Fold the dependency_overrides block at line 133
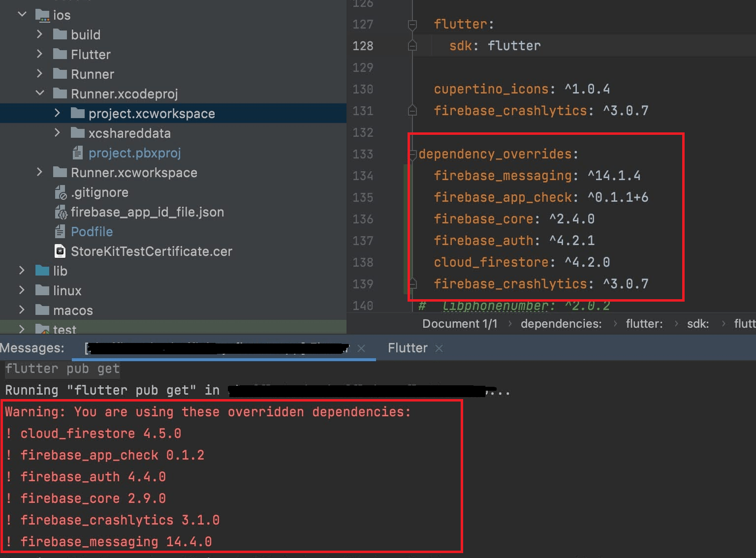This screenshot has width=756, height=558. click(413, 155)
